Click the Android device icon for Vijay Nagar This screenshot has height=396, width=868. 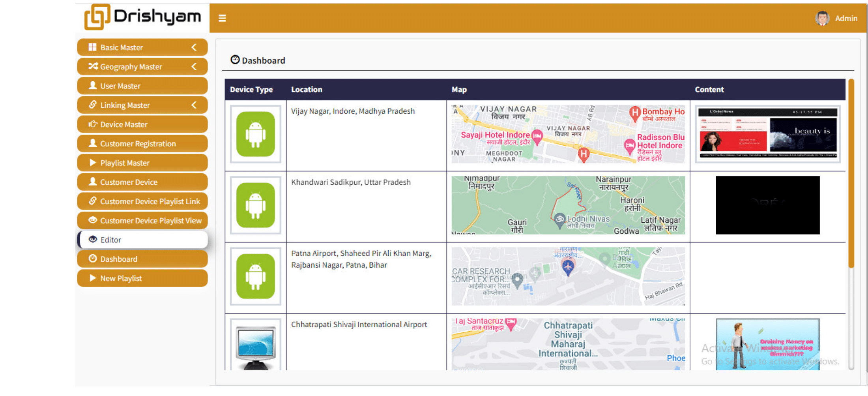pos(256,134)
